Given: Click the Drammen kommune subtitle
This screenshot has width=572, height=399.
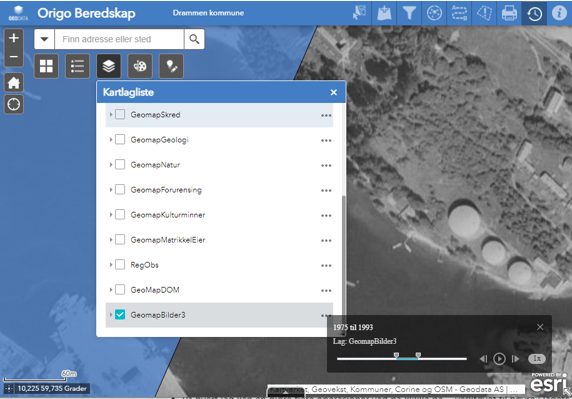Looking at the screenshot, I should tap(208, 13).
